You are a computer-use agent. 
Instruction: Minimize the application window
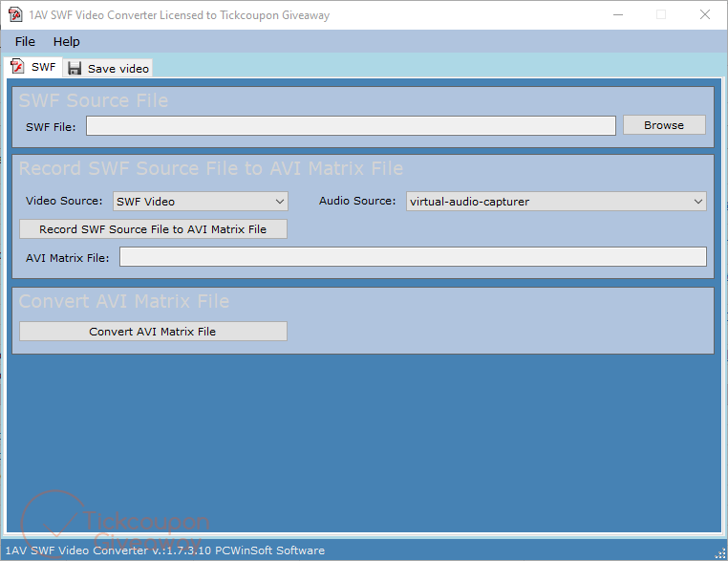coord(618,15)
